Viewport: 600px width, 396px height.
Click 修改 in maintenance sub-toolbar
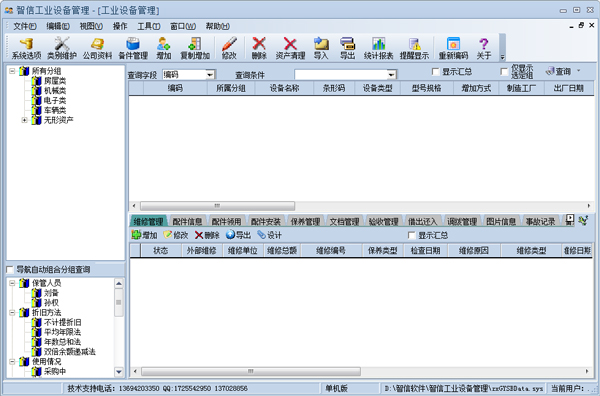(x=176, y=235)
